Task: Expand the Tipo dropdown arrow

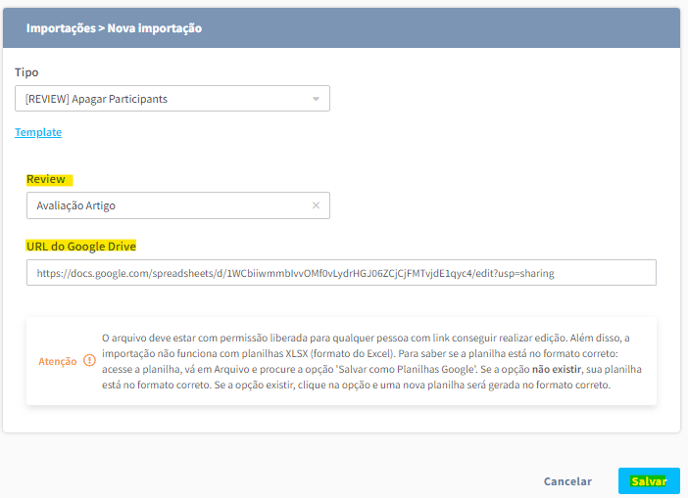Action: click(316, 99)
